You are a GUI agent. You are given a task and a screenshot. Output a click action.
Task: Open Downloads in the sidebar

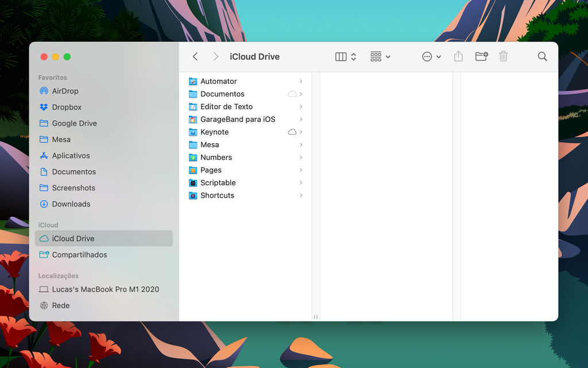pos(103,204)
